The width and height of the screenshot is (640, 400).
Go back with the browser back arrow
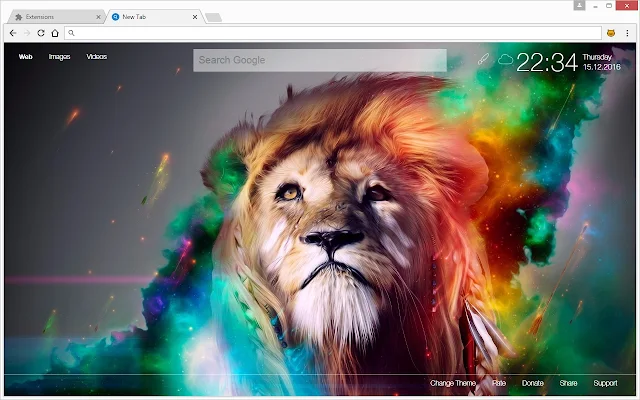[13, 33]
